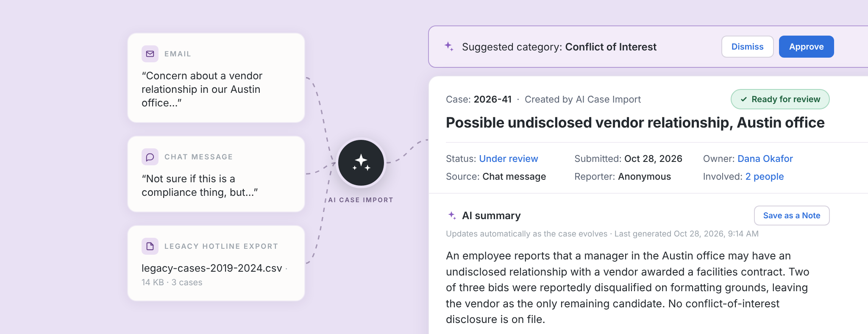Click the chat message bubble icon

click(150, 157)
